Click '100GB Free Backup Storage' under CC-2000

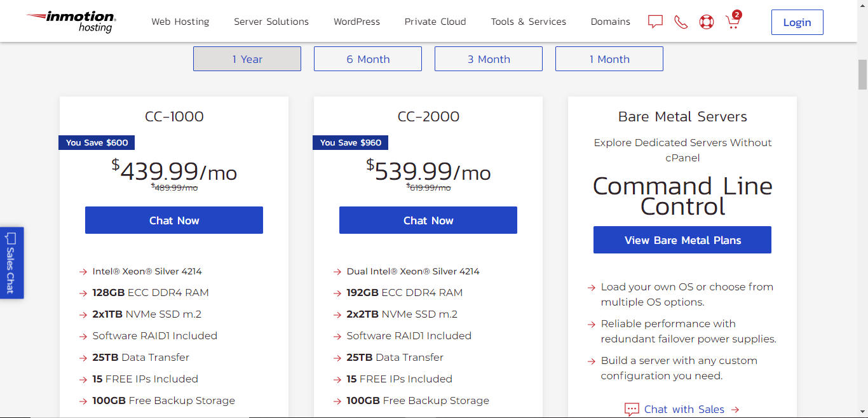click(x=417, y=401)
